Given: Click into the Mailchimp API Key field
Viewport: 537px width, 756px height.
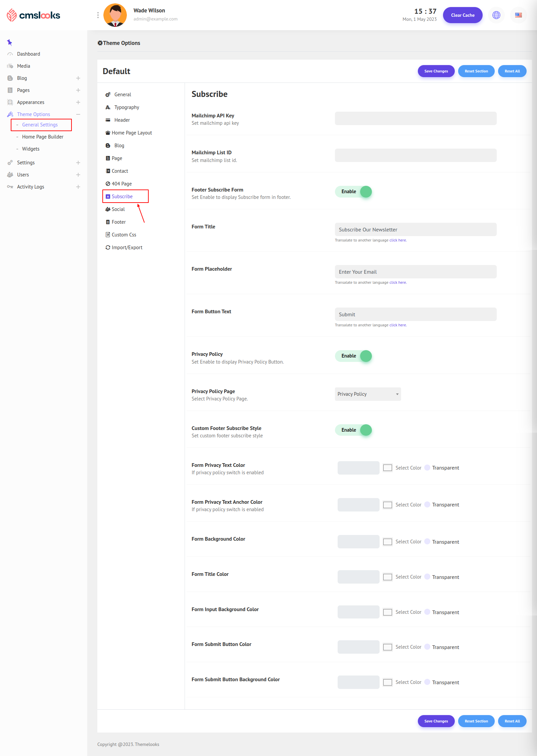Looking at the screenshot, I should tap(415, 118).
